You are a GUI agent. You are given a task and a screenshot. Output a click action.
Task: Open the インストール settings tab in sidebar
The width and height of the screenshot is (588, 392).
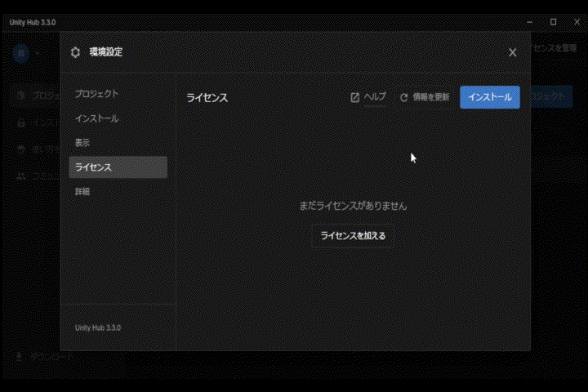coord(96,118)
